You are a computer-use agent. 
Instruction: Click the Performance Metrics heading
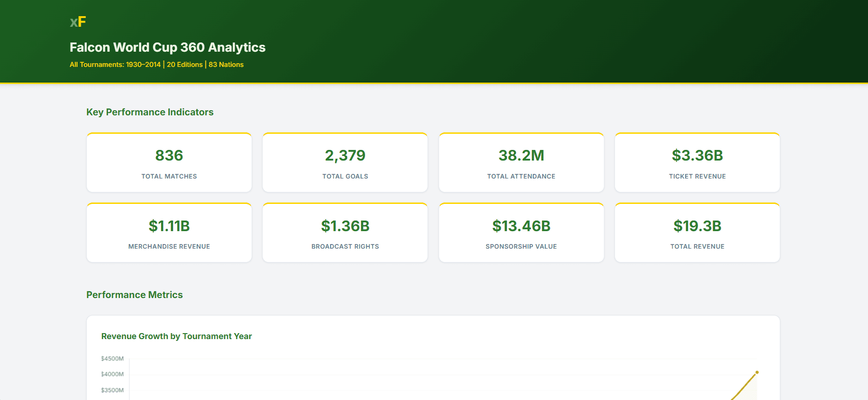coord(134,295)
